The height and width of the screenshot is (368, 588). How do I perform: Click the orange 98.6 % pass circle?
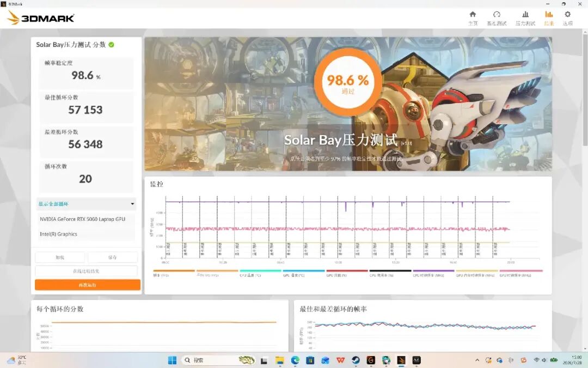point(348,82)
